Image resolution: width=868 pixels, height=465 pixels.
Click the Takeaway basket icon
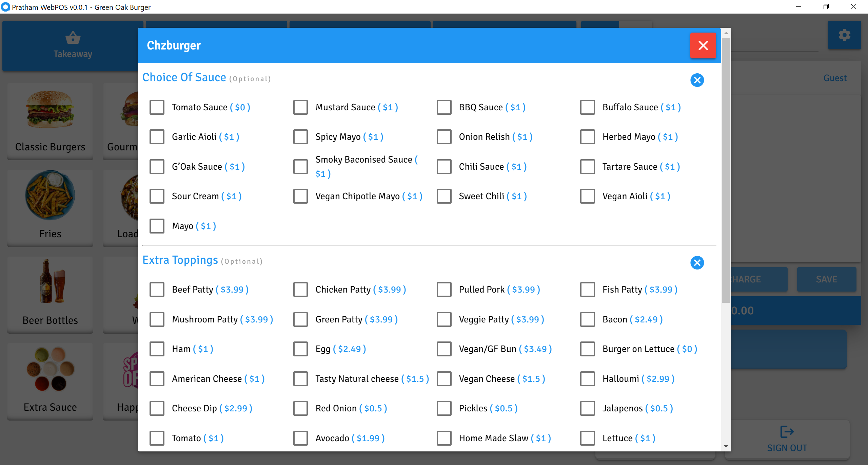tap(73, 38)
